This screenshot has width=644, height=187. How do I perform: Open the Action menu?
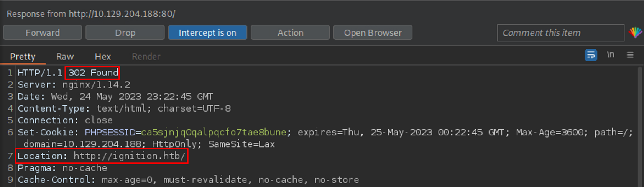[290, 33]
